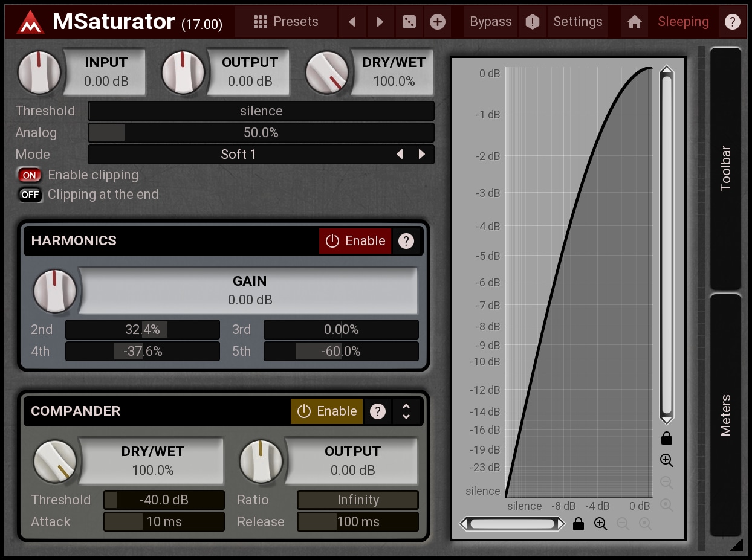Click the add preset plus icon
Screen dimensions: 752x560
pos(438,22)
